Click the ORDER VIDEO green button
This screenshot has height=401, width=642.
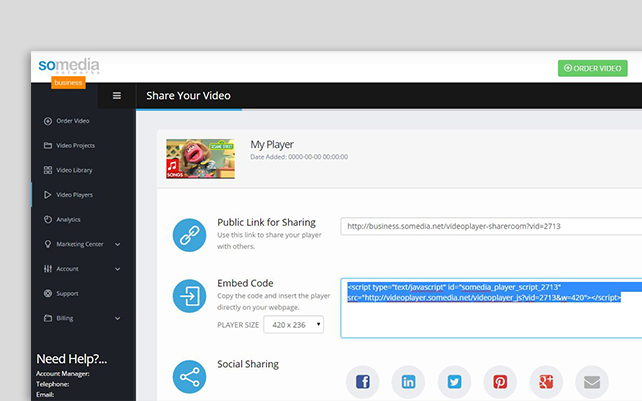(592, 68)
